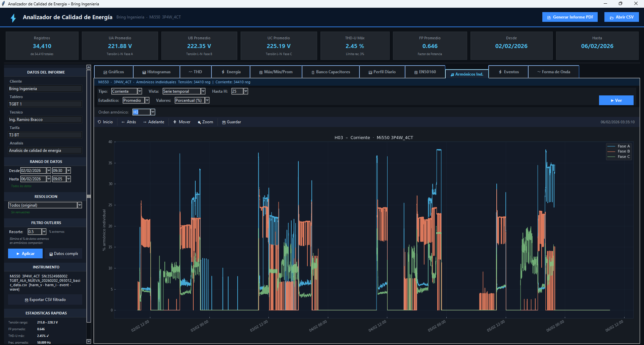
Task: Expand the Resolucion Todos (original) dropdown
Action: click(x=80, y=205)
